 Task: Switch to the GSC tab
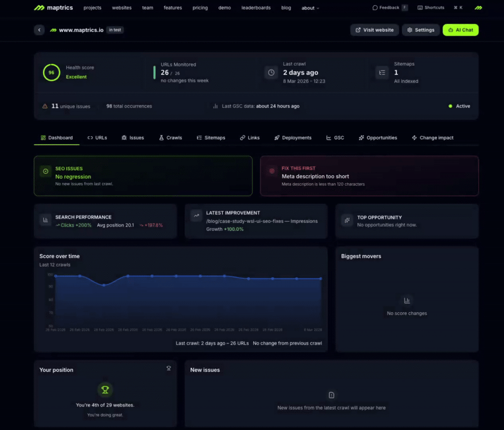[x=335, y=138]
